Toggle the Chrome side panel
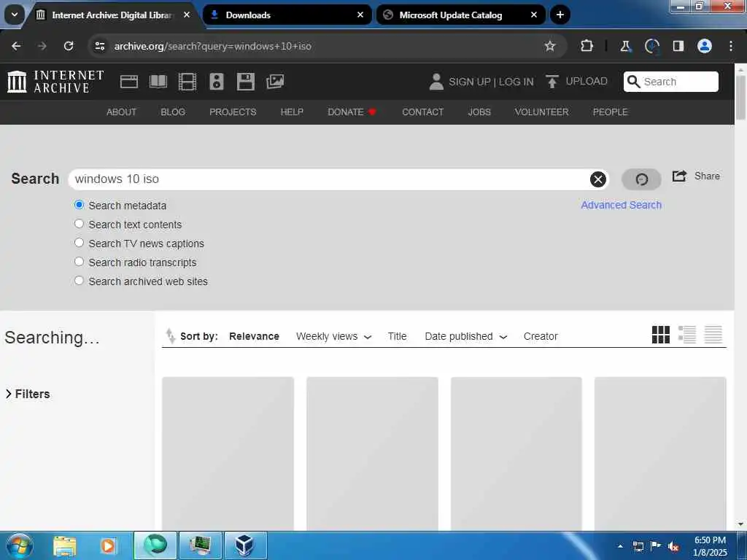This screenshot has width=747, height=560. click(678, 46)
